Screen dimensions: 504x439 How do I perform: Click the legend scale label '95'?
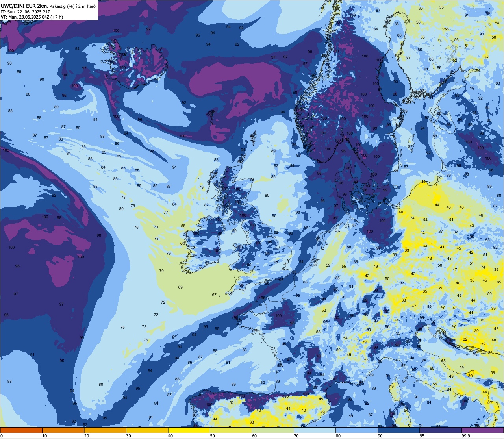pos(422,436)
